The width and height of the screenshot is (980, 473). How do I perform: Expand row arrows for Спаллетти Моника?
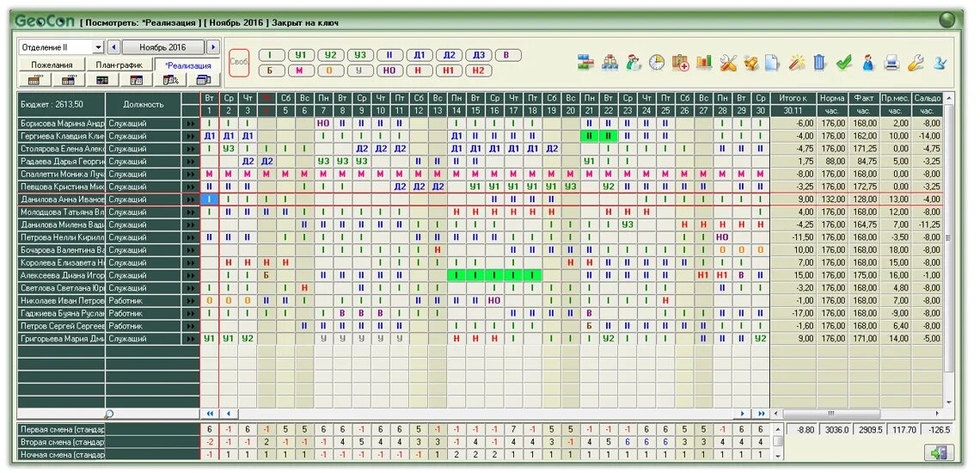191,174
